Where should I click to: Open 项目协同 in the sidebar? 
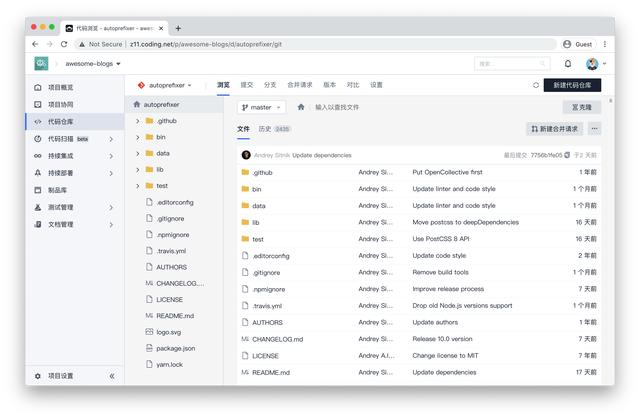coord(60,104)
